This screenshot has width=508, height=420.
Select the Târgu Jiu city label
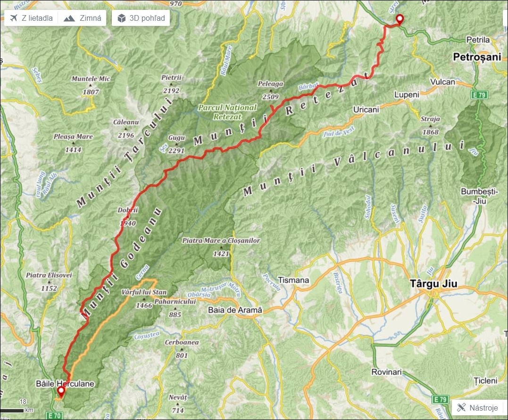pyautogui.click(x=433, y=284)
